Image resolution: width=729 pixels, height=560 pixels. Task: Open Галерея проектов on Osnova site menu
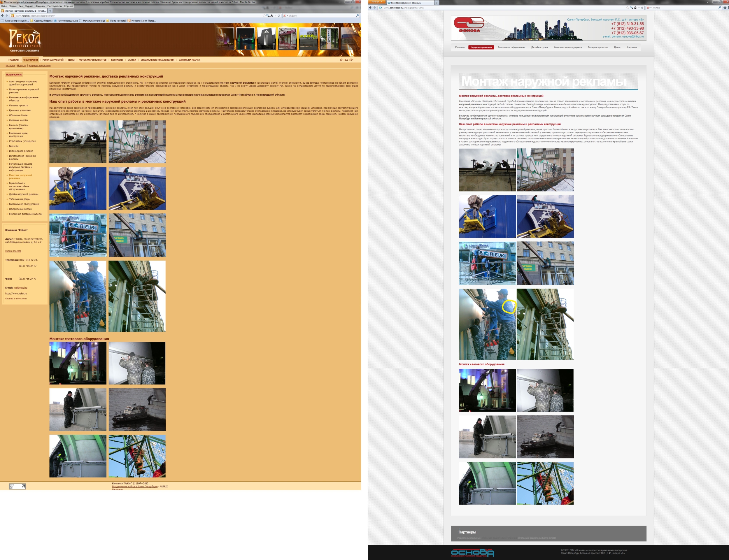click(x=598, y=47)
